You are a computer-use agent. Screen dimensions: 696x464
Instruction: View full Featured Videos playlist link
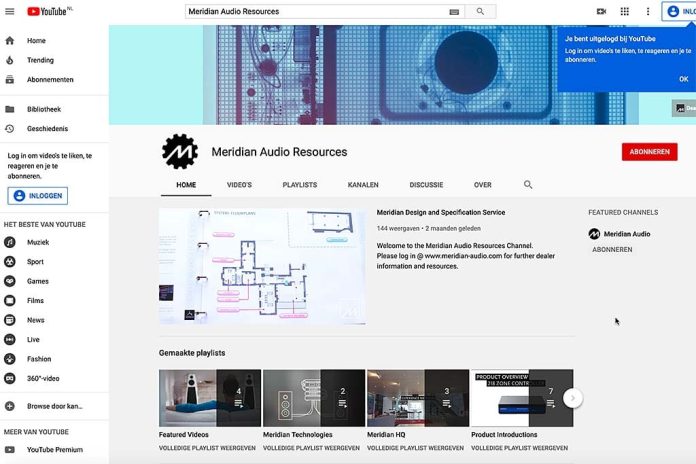point(207,448)
